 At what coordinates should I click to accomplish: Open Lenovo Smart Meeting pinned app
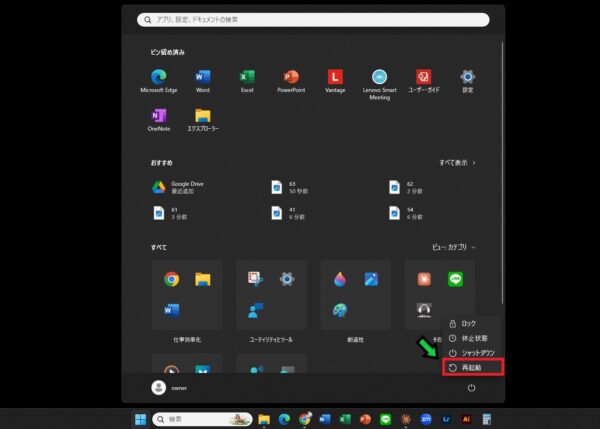click(x=380, y=85)
